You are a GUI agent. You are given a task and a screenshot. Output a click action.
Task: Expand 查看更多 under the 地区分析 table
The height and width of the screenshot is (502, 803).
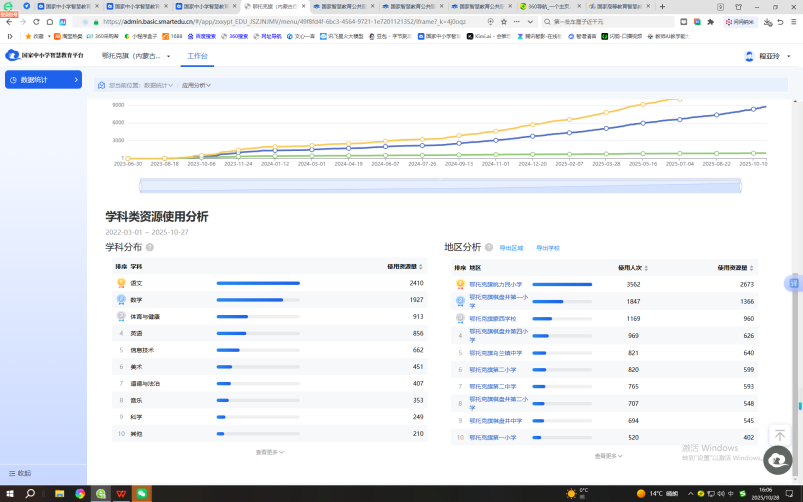point(605,455)
